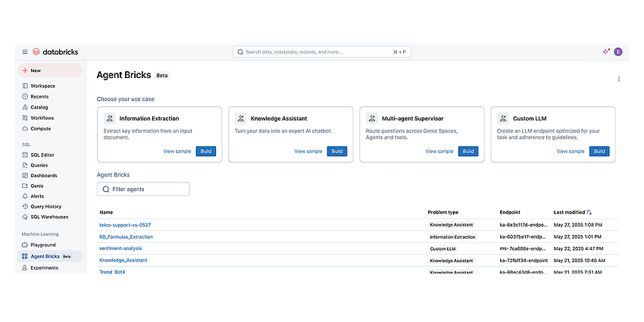The image size is (644, 322).
Task: Select the Custom LLM problem type tag
Action: pos(443,249)
